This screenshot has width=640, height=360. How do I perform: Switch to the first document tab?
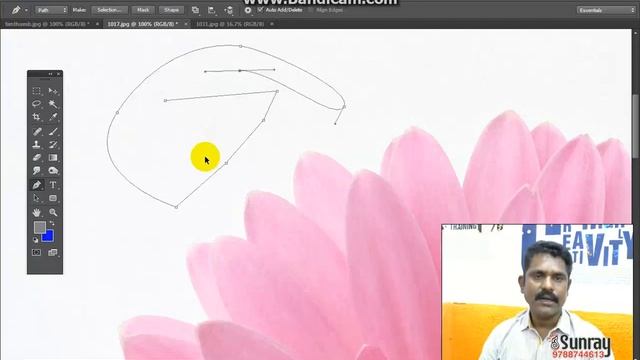[47, 24]
